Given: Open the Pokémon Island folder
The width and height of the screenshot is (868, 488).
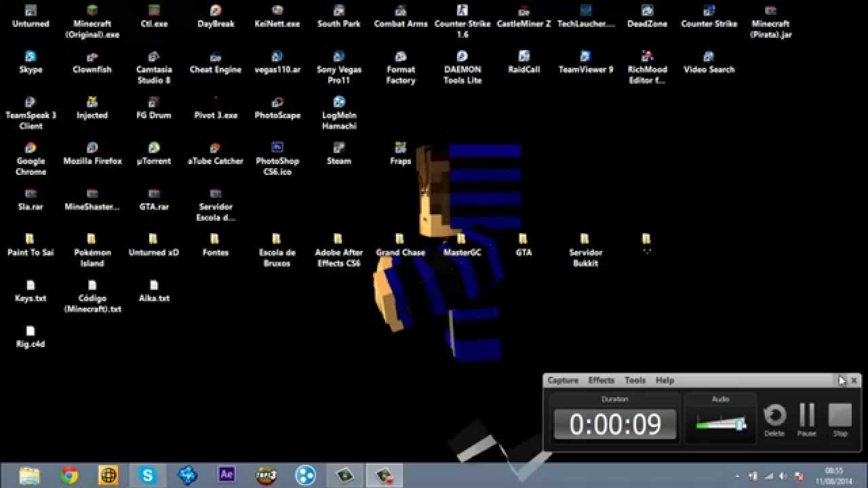Looking at the screenshot, I should point(92,250).
